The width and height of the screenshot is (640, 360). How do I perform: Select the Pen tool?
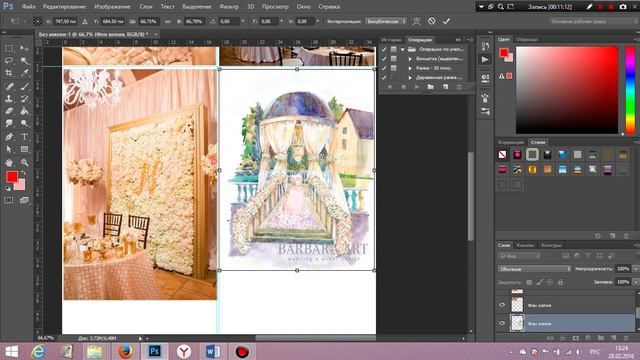pyautogui.click(x=9, y=137)
